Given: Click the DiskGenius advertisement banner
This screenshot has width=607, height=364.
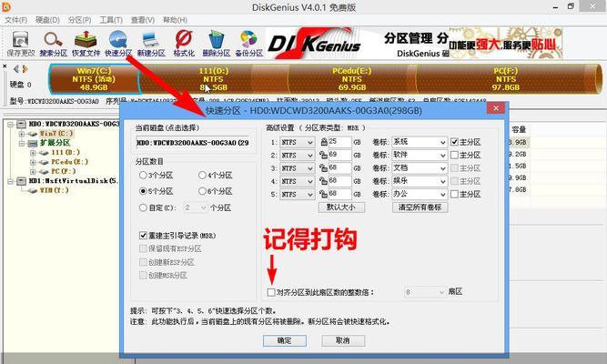Looking at the screenshot, I should point(414,43).
